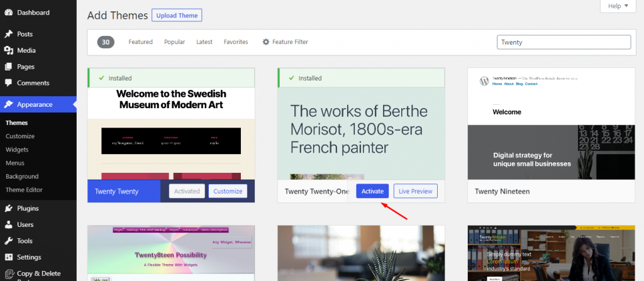Open the Twenty Twenty-One theme screenshot
Image resolution: width=644 pixels, height=281 pixels.
[x=361, y=133]
